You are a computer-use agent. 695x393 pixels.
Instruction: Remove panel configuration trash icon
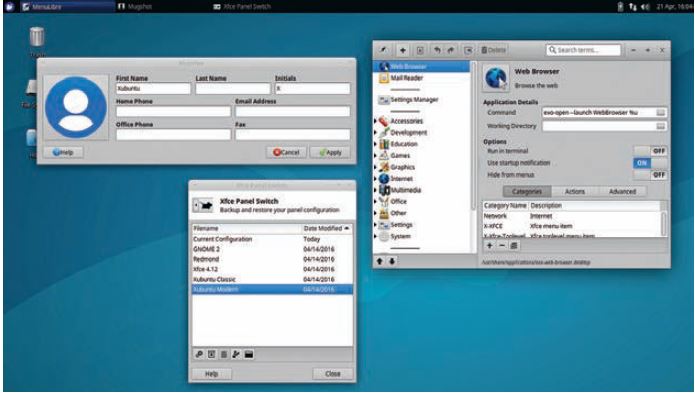coord(224,354)
